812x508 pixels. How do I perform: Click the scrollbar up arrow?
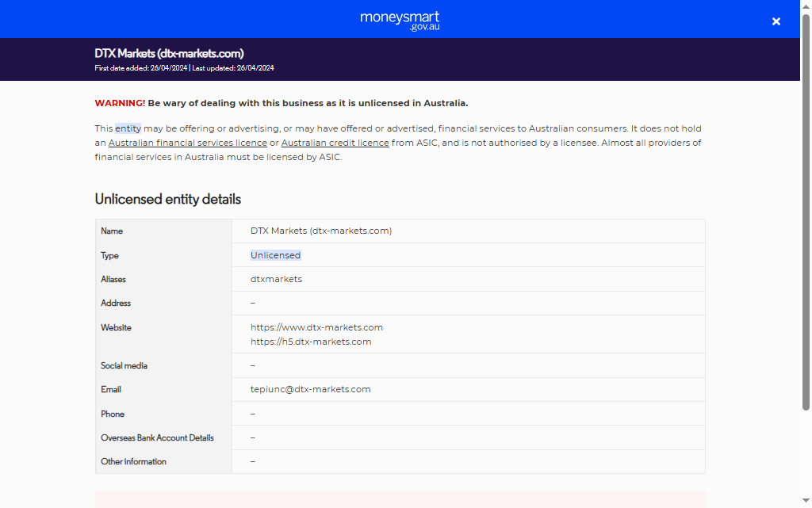point(806,6)
